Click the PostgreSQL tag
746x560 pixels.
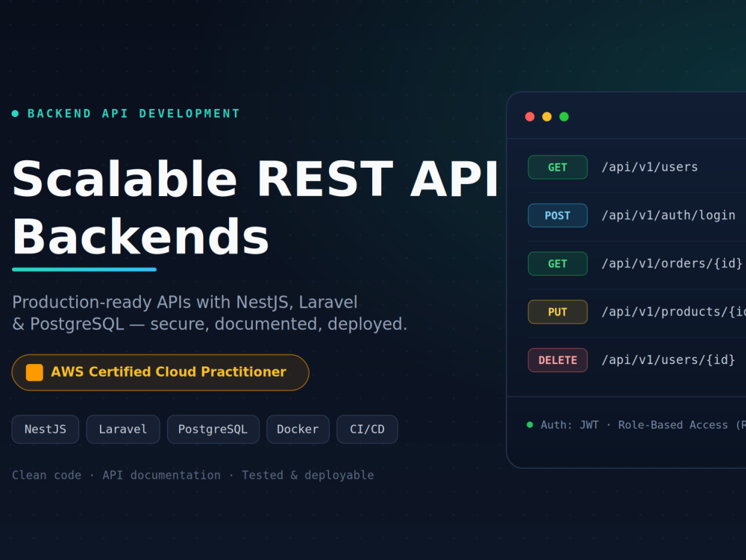(213, 430)
